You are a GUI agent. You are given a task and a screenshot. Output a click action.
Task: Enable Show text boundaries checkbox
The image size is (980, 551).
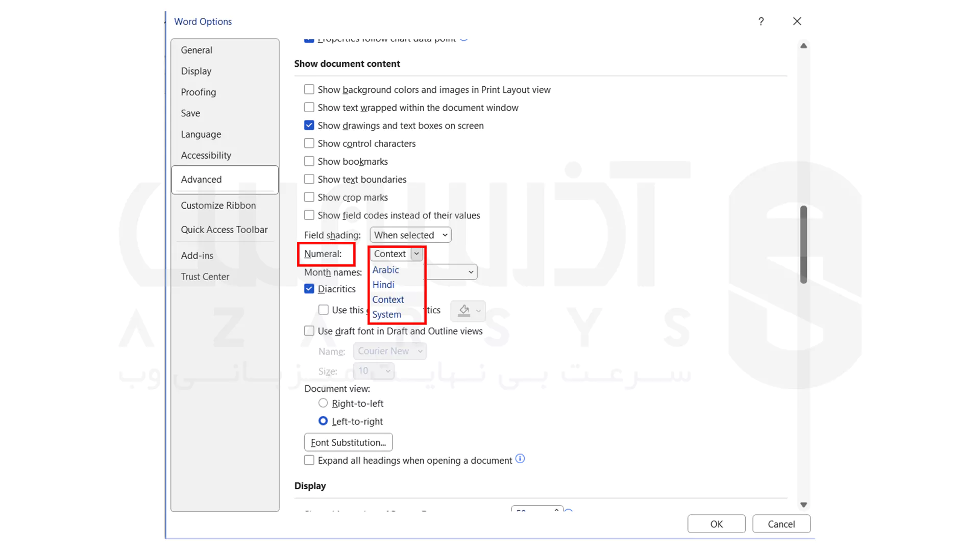pos(309,179)
